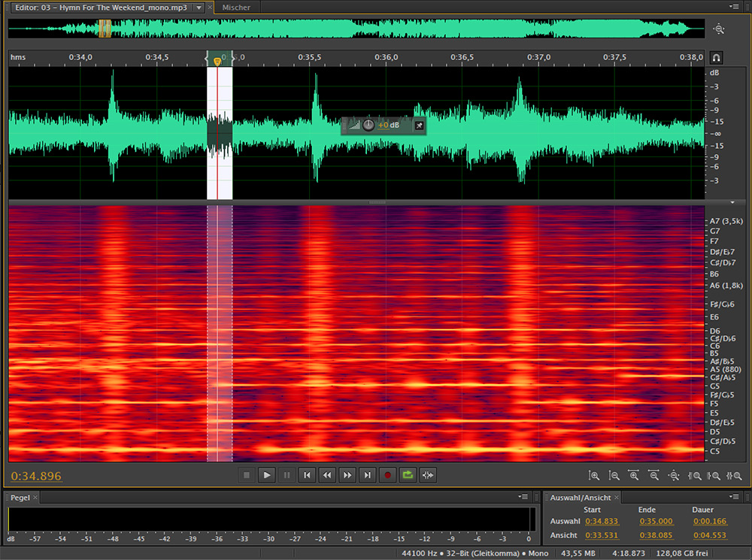Toggle the skip selection button beside loop
Viewport: 752px width, 560px height.
click(428, 475)
